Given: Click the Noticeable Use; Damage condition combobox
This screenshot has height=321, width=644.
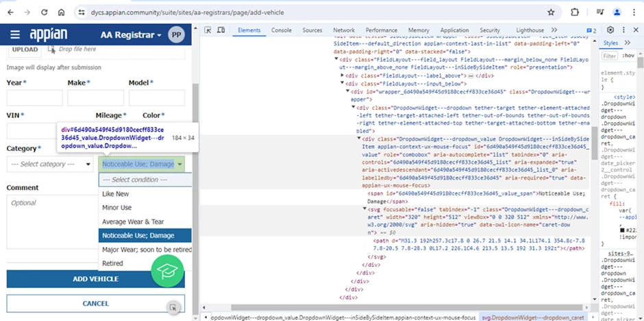Looking at the screenshot, I should (x=142, y=164).
